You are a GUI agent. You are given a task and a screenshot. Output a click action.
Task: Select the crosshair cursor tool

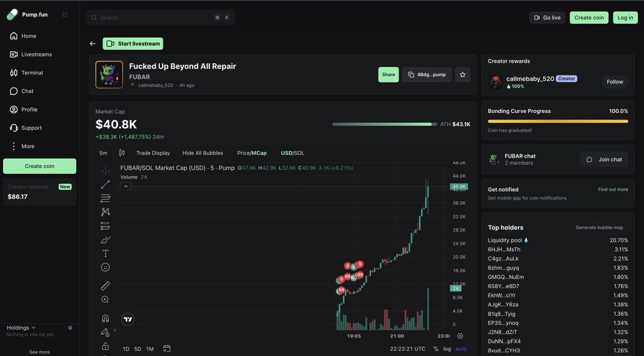pyautogui.click(x=105, y=170)
